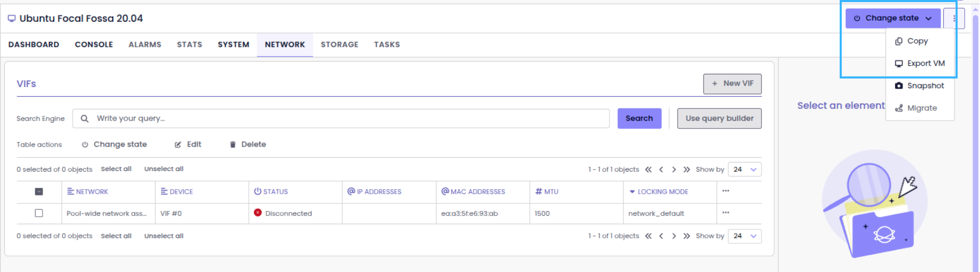Switch to the STORAGE tab

click(340, 45)
